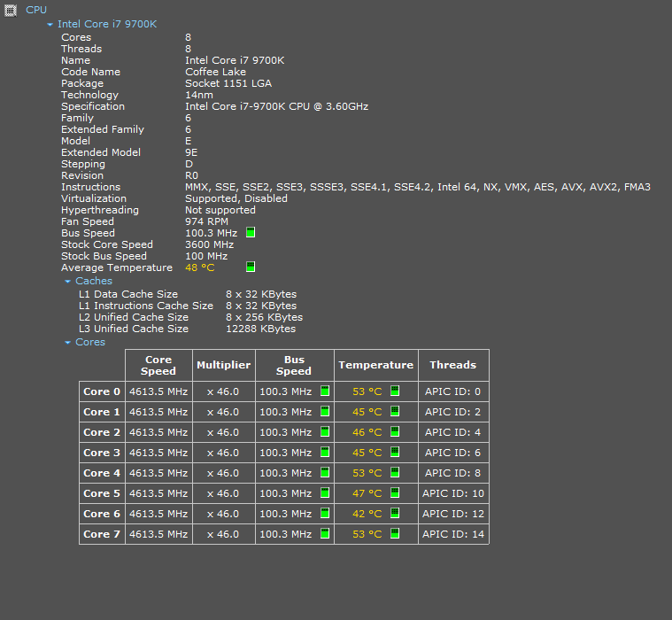Click the Specification value with 3.60GHz
Image resolution: width=672 pixels, height=620 pixels.
(277, 106)
